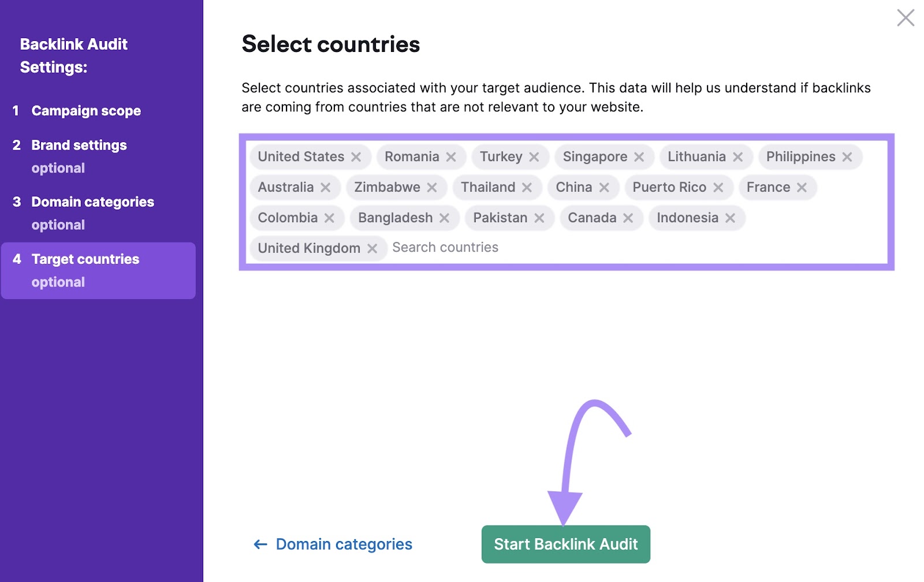Remove the France country tag
Viewport: 924px width, 582px height.
(802, 187)
